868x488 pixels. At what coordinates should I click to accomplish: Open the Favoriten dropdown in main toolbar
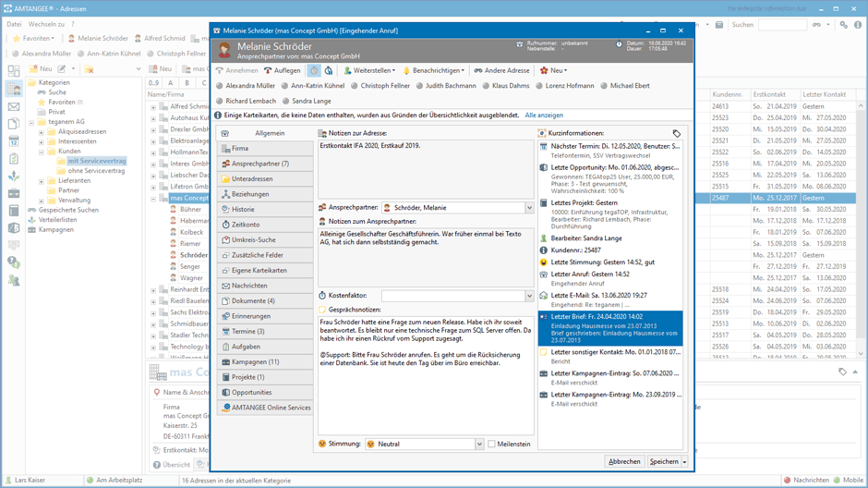33,38
